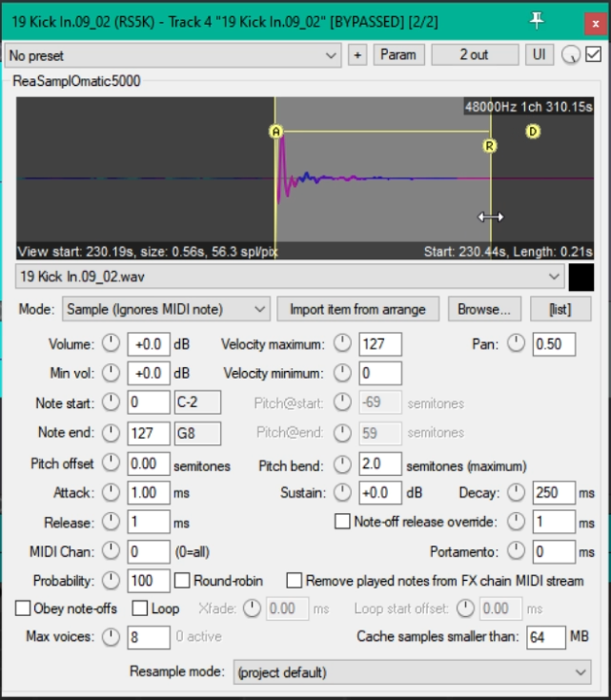
Task: Click the Decay knob
Action: pyautogui.click(x=516, y=492)
